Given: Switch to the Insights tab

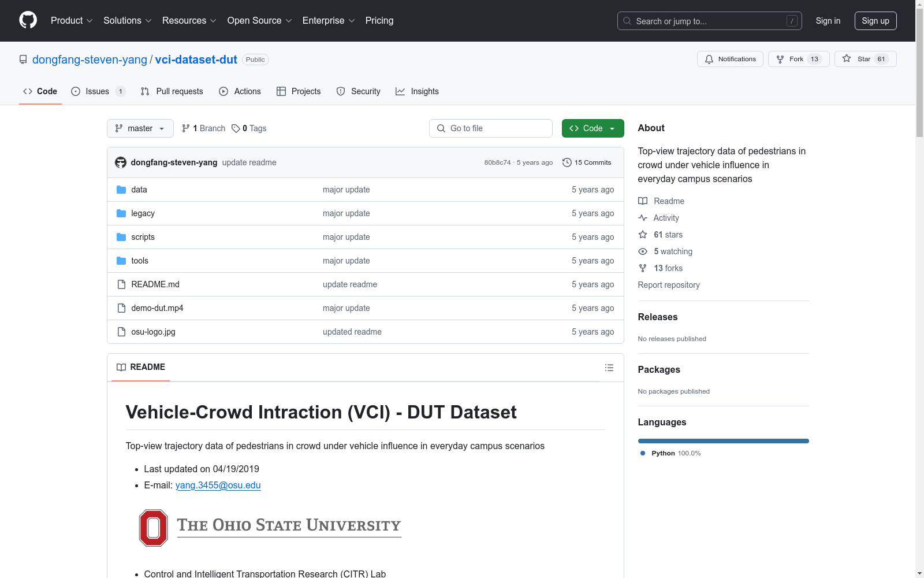Looking at the screenshot, I should tap(417, 91).
